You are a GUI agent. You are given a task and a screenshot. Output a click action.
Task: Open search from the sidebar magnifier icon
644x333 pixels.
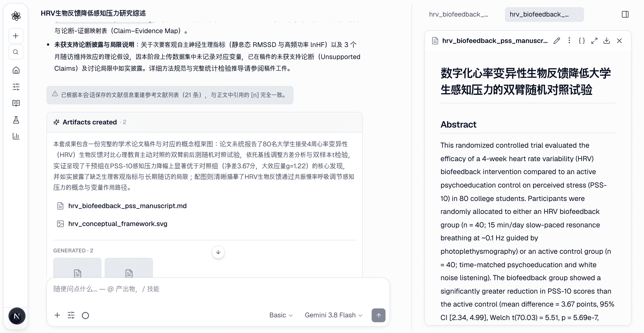(x=16, y=52)
